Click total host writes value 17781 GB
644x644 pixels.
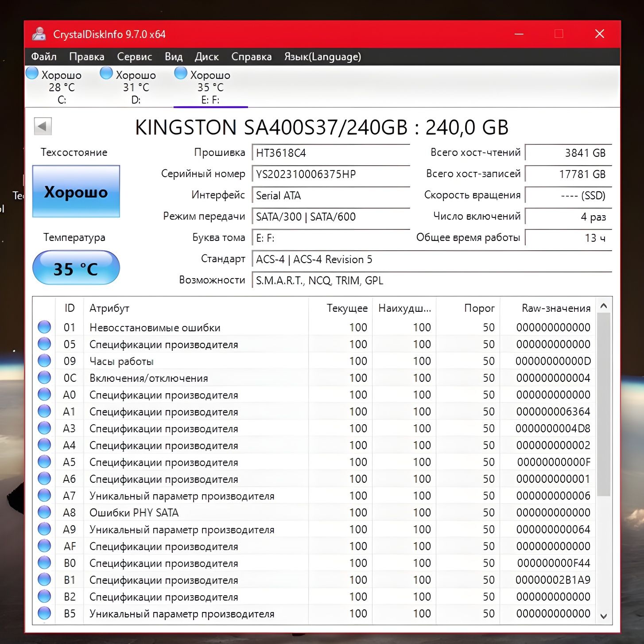click(x=568, y=175)
